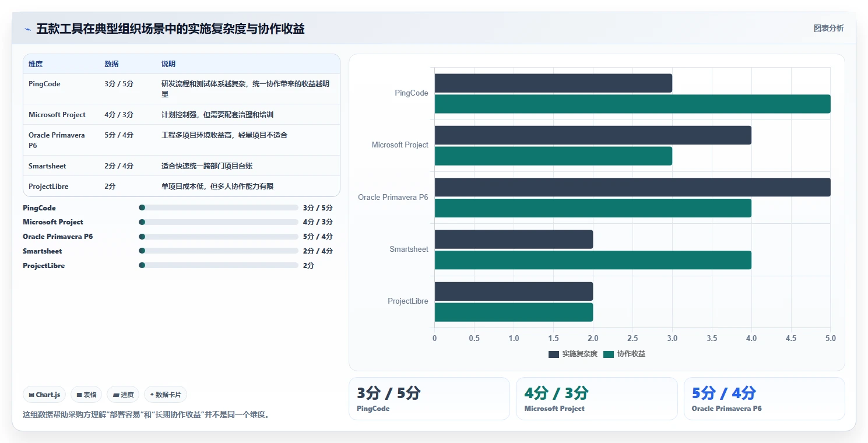Click the PingCode 实施复杂度 bar in chart
The width and height of the screenshot is (868, 443).
(x=553, y=83)
